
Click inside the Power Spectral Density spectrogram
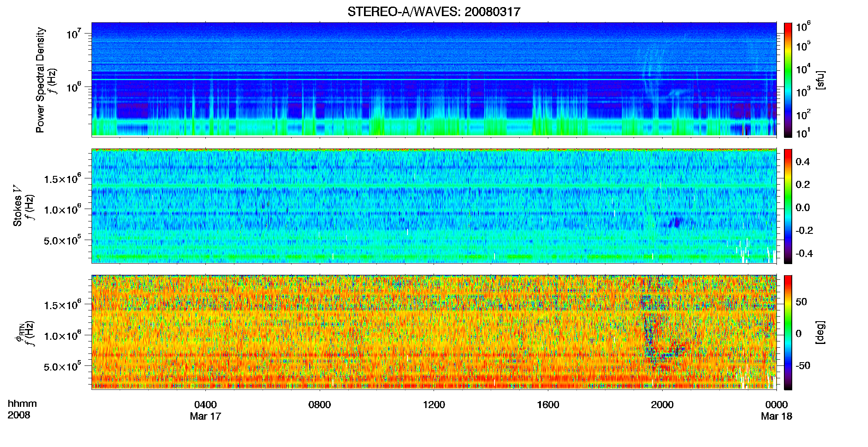434,79
